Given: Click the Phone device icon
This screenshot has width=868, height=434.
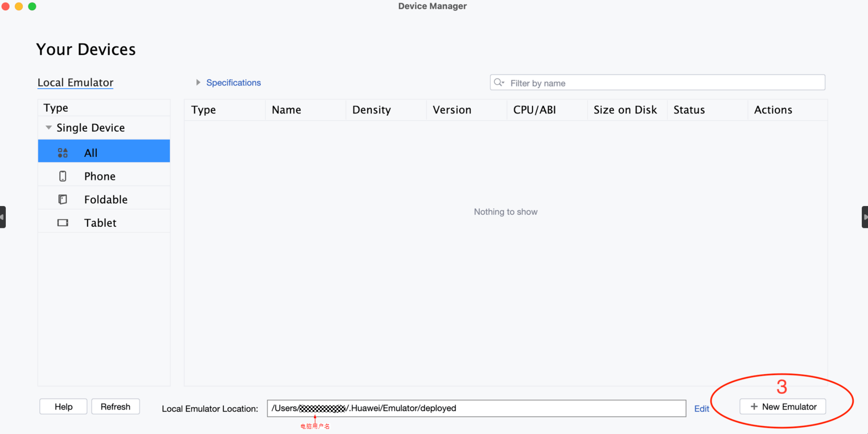Looking at the screenshot, I should tap(63, 176).
